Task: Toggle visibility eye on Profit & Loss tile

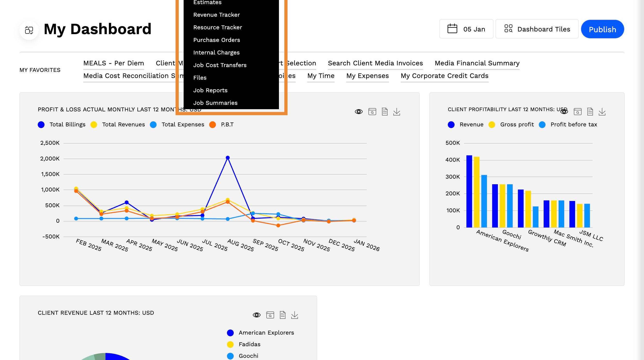Action: click(x=359, y=112)
